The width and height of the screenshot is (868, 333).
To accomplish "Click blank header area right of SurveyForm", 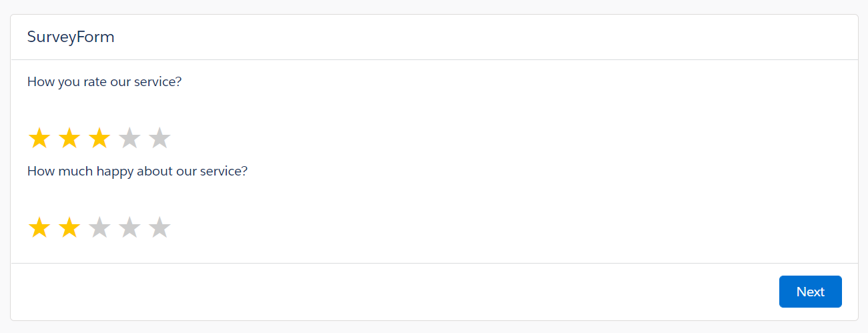I will [x=487, y=37].
